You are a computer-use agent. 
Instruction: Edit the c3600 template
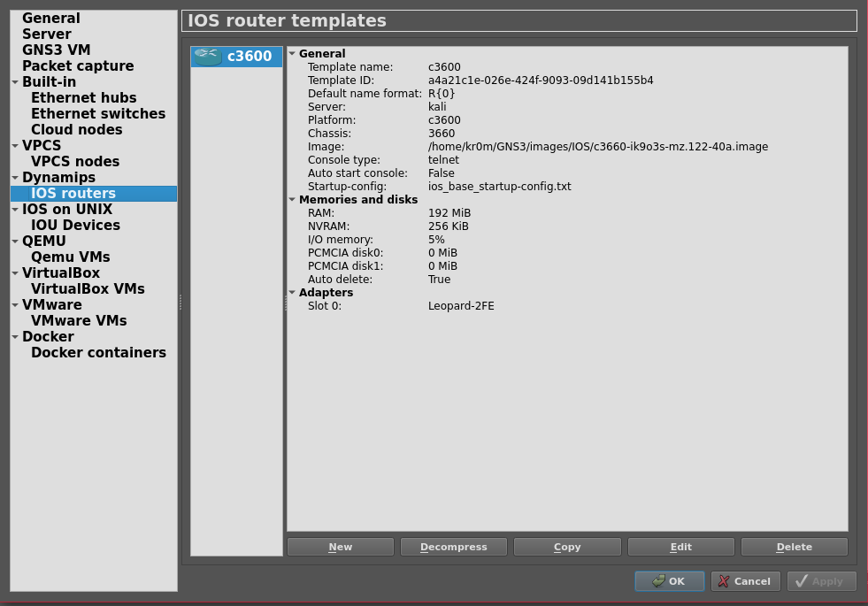click(680, 547)
